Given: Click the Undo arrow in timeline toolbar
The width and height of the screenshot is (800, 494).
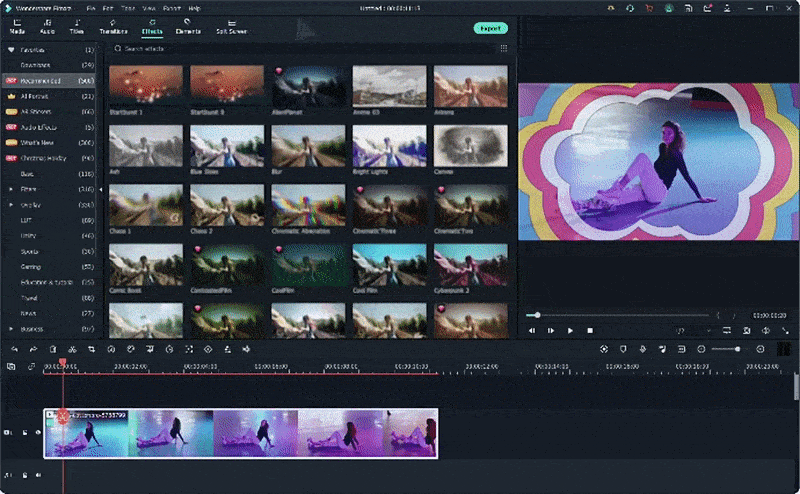Looking at the screenshot, I should [14, 349].
